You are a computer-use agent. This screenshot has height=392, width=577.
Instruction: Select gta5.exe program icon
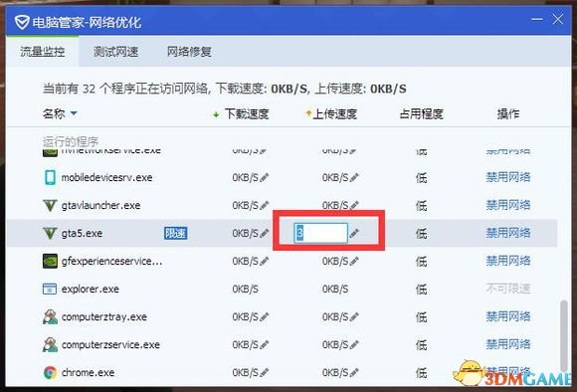click(x=50, y=234)
